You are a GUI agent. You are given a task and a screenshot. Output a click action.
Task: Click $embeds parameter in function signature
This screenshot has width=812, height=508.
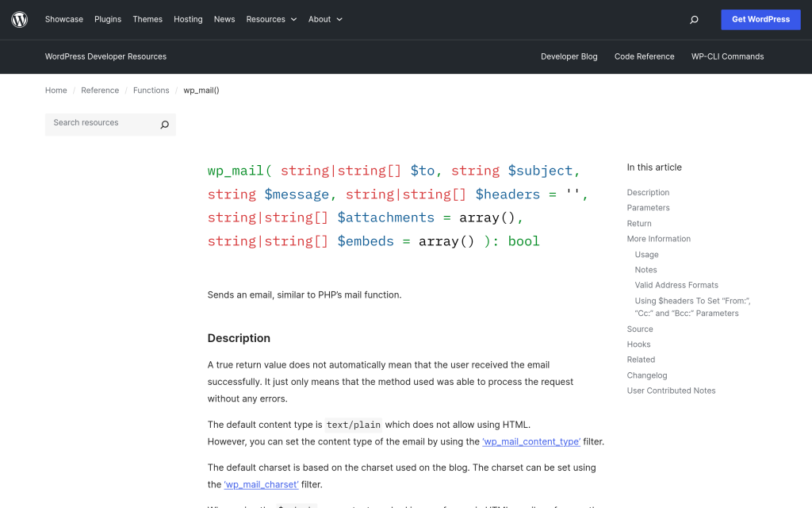pos(366,241)
